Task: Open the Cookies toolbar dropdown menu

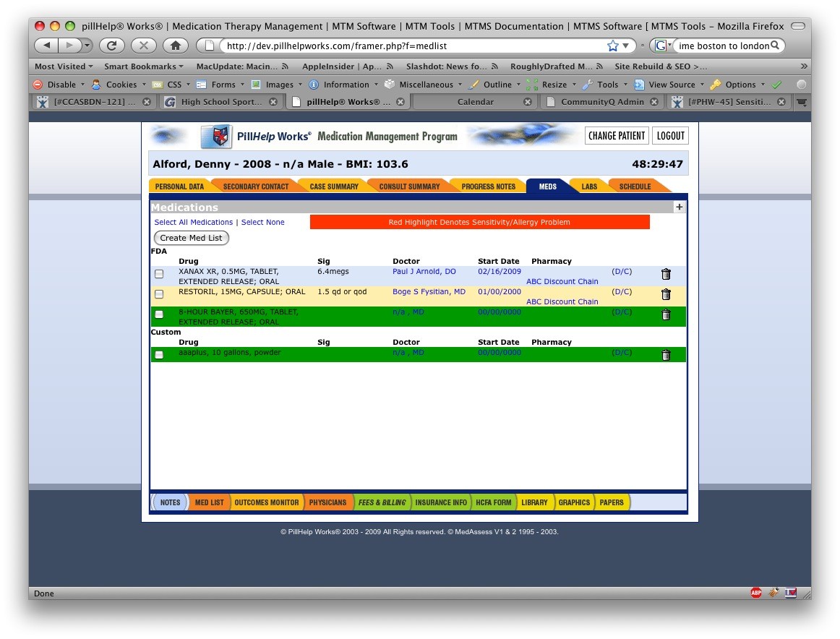Action: (x=121, y=85)
